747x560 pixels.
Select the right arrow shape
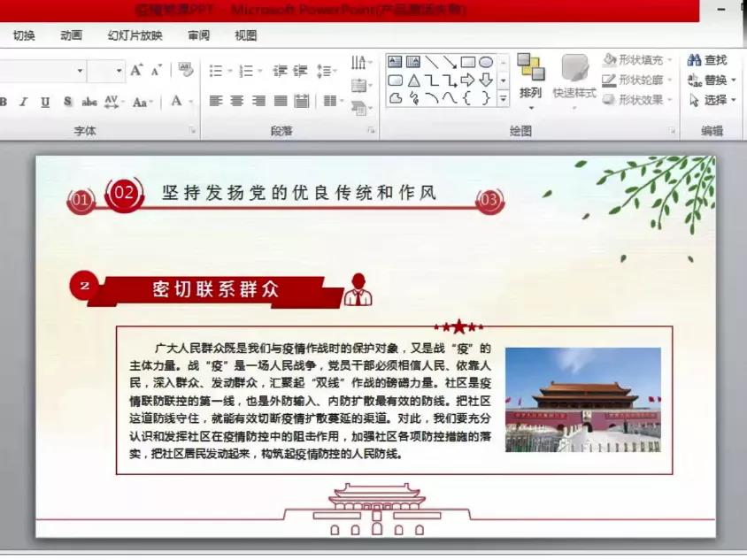click(x=468, y=81)
